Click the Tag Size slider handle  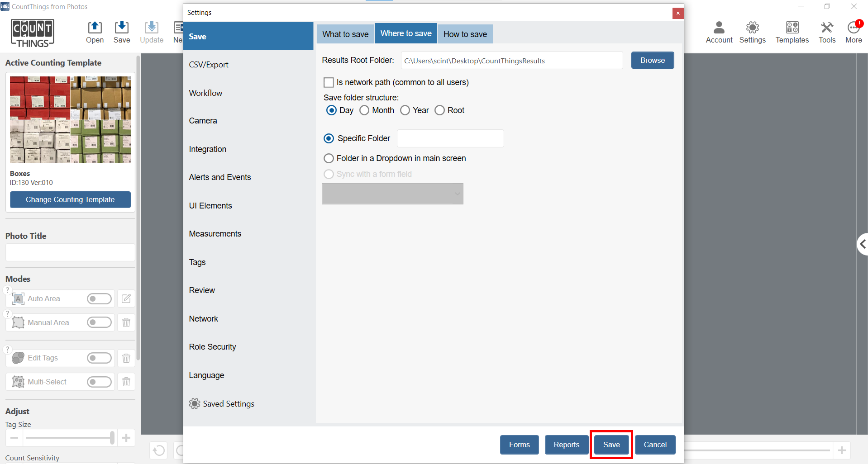112,437
